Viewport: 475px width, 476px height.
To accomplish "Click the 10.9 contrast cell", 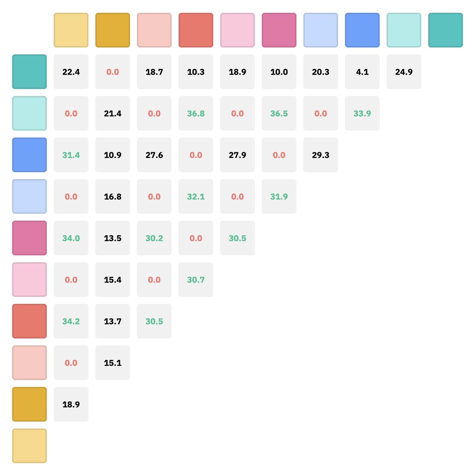I will (113, 155).
